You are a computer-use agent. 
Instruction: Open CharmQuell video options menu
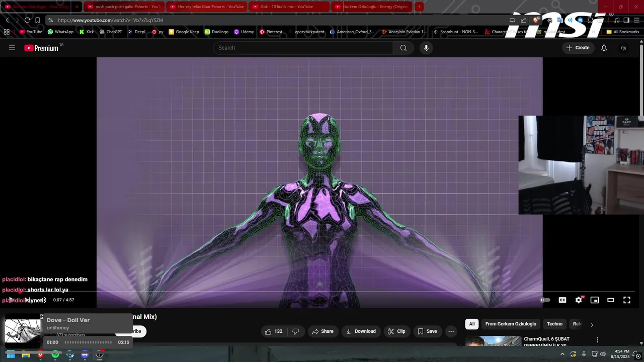(x=597, y=340)
